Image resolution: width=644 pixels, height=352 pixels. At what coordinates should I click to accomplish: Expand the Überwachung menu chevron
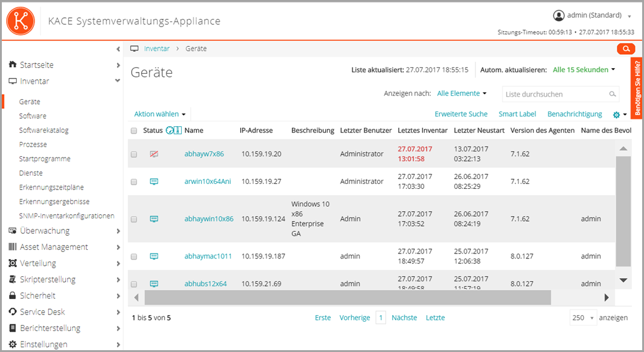click(118, 231)
